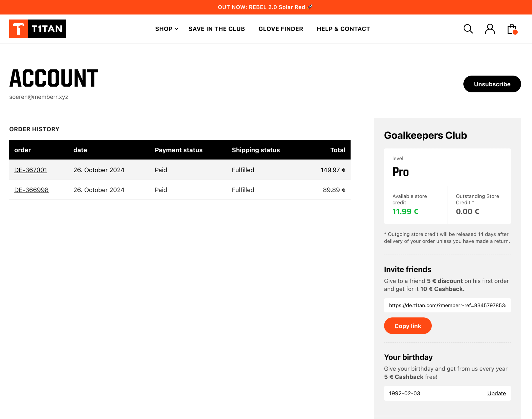Click the referral copy link icon
This screenshot has height=419, width=532.
(408, 325)
